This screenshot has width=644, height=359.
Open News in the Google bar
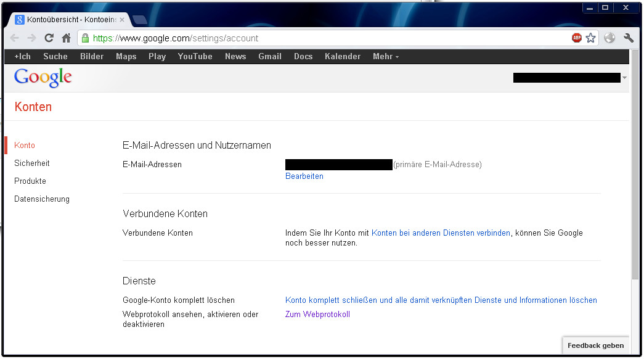tap(235, 56)
